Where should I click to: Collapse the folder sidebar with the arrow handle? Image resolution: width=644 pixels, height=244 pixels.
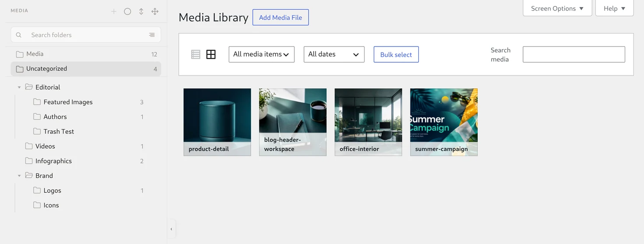[x=171, y=229]
